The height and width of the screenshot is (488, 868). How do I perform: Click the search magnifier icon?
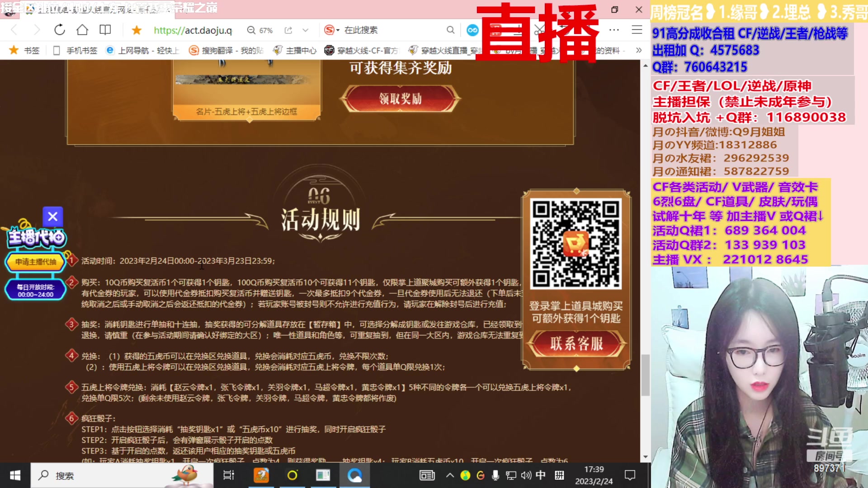[x=450, y=30]
